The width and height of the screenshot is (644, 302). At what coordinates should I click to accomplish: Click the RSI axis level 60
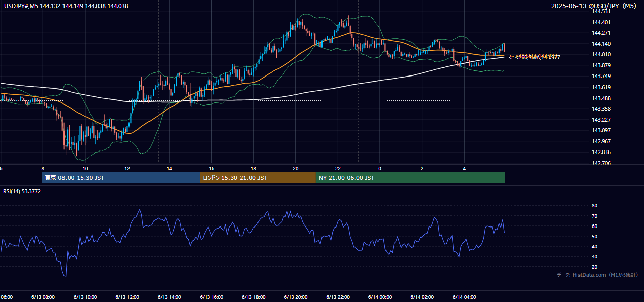pos(594,226)
